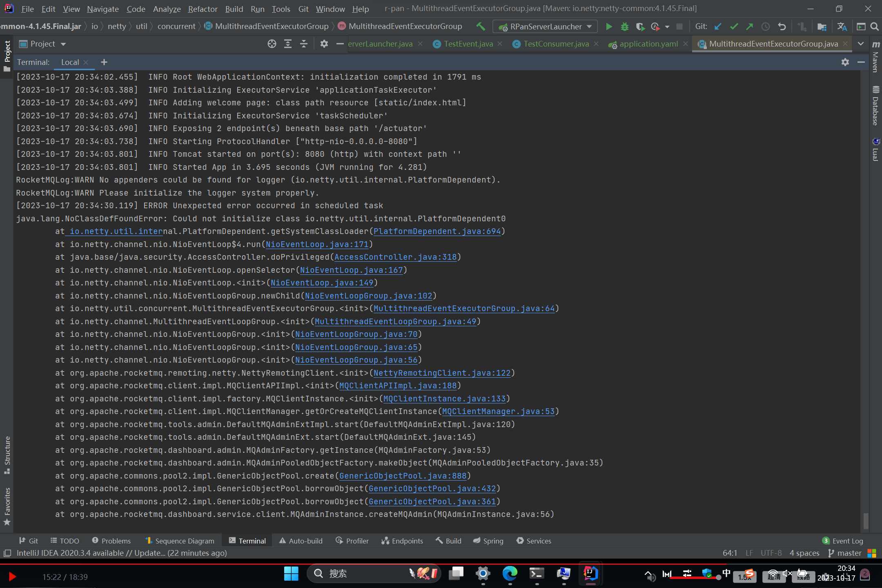Open NettyRemotingClient.java:122 stack trace link
The width and height of the screenshot is (882, 588).
pyautogui.click(x=442, y=373)
